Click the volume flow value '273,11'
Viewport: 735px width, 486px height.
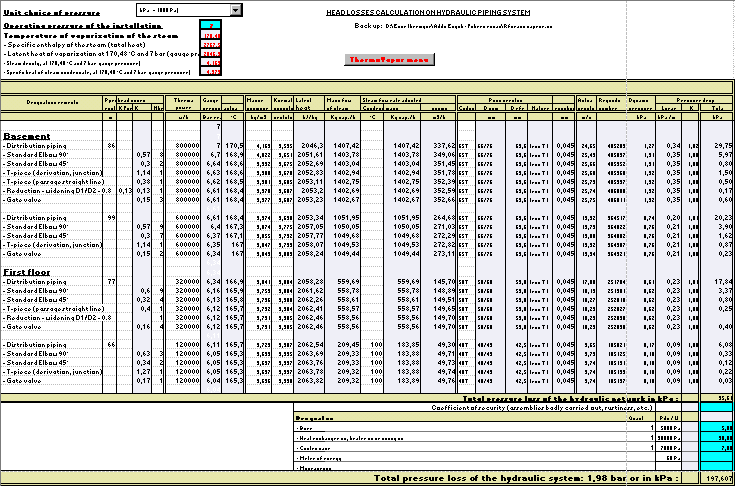click(x=443, y=254)
